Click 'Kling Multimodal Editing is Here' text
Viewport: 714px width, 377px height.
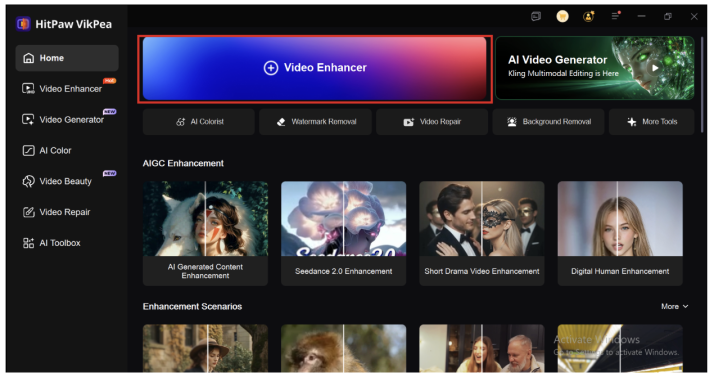(x=563, y=73)
